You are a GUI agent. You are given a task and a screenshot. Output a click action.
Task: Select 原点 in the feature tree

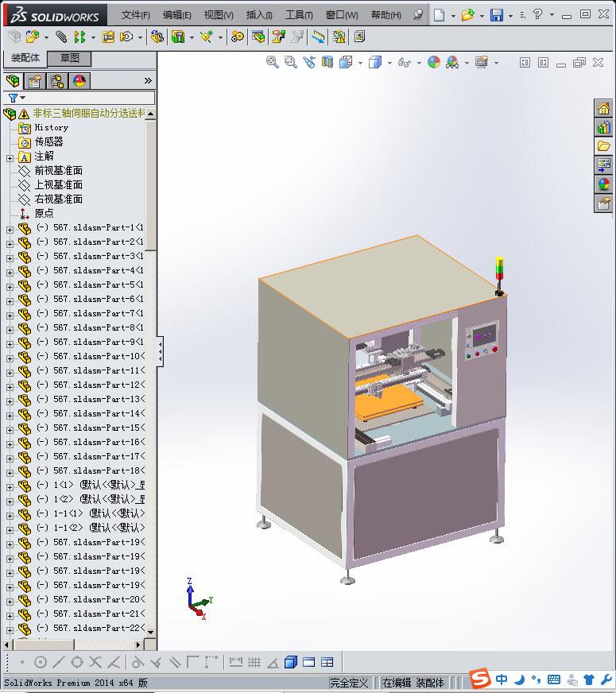[45, 214]
